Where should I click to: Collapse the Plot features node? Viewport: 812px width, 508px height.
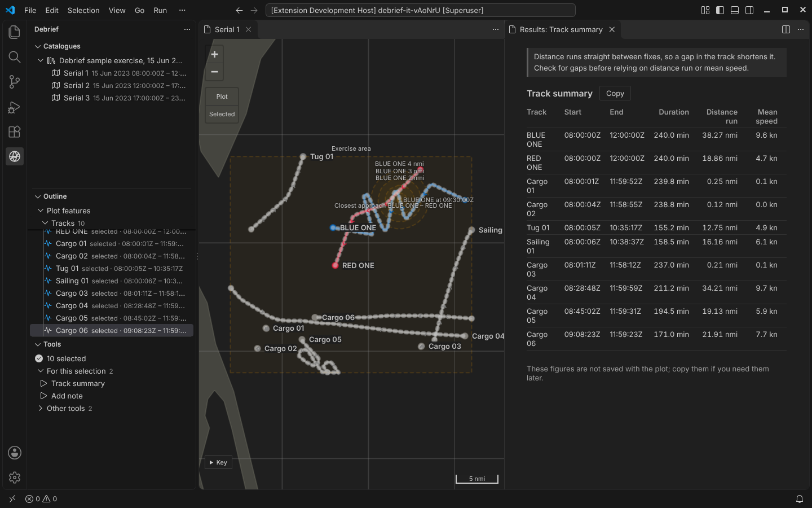click(41, 211)
